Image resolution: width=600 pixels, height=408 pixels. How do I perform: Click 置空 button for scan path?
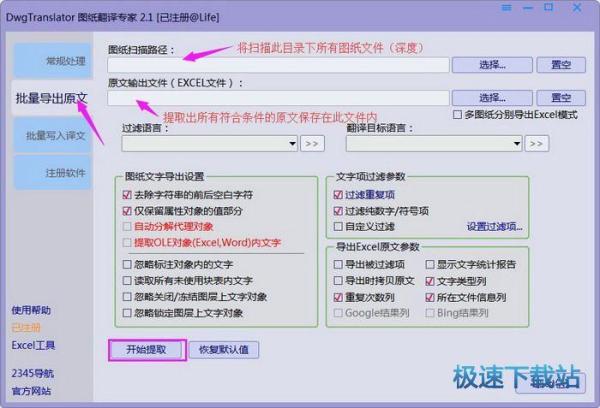(561, 65)
